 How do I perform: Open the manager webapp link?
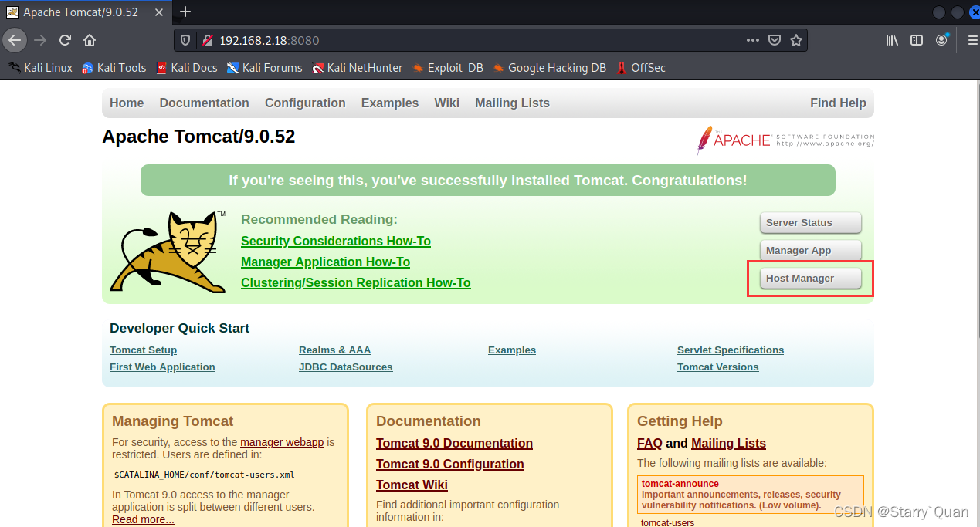coord(282,442)
